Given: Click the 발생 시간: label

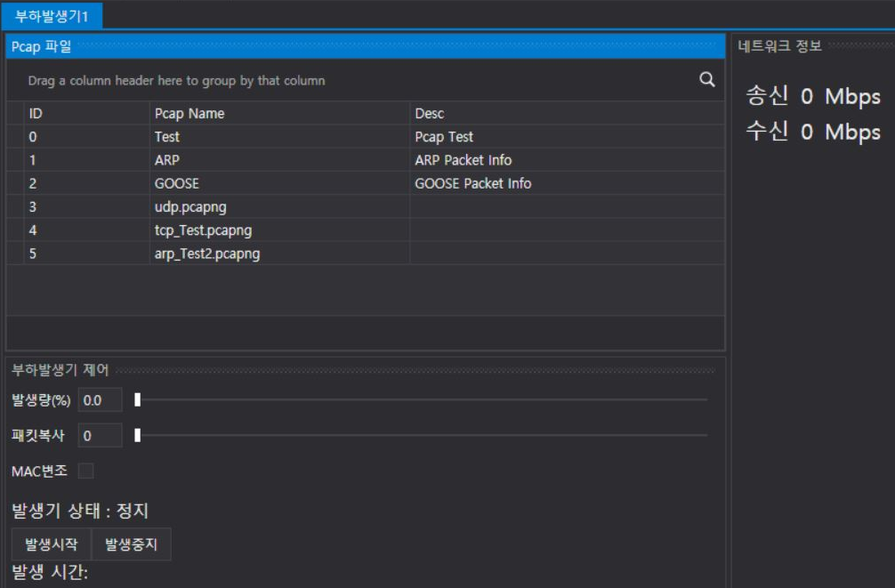Looking at the screenshot, I should (50, 571).
